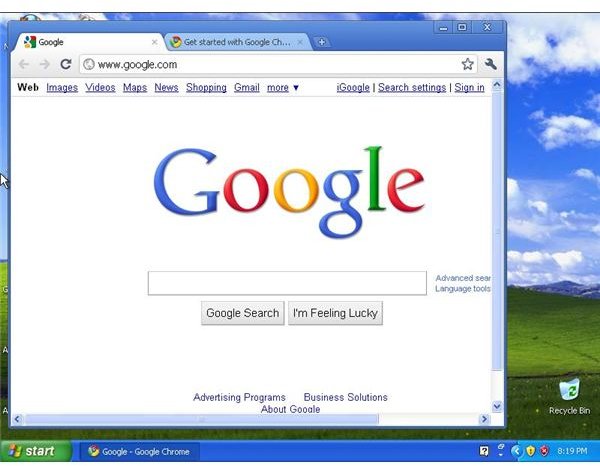The image size is (600, 466).
Task: Open Language tools link
Action: (x=463, y=288)
